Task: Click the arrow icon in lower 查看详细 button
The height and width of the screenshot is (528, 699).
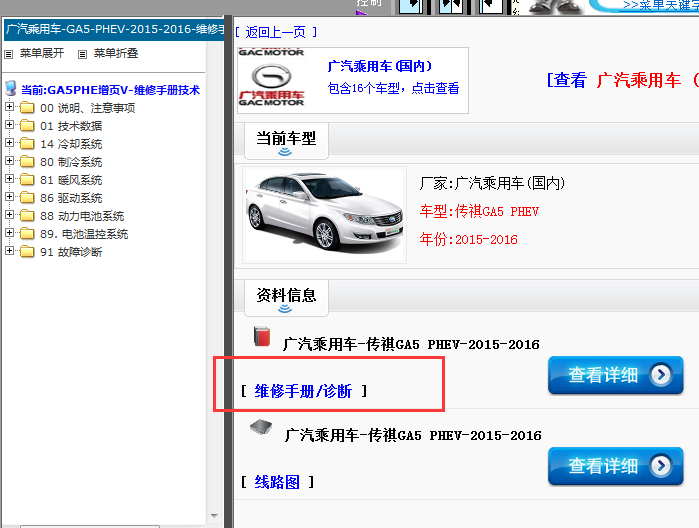Action: 661,466
